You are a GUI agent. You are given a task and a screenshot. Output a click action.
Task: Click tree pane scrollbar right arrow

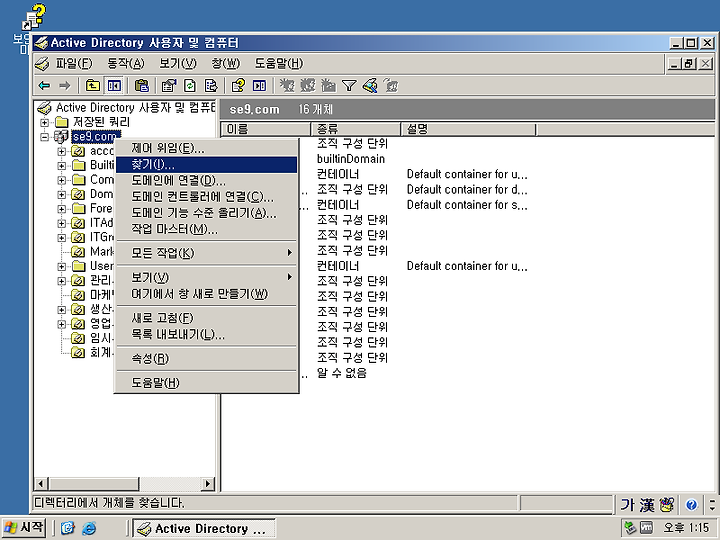[x=208, y=484]
